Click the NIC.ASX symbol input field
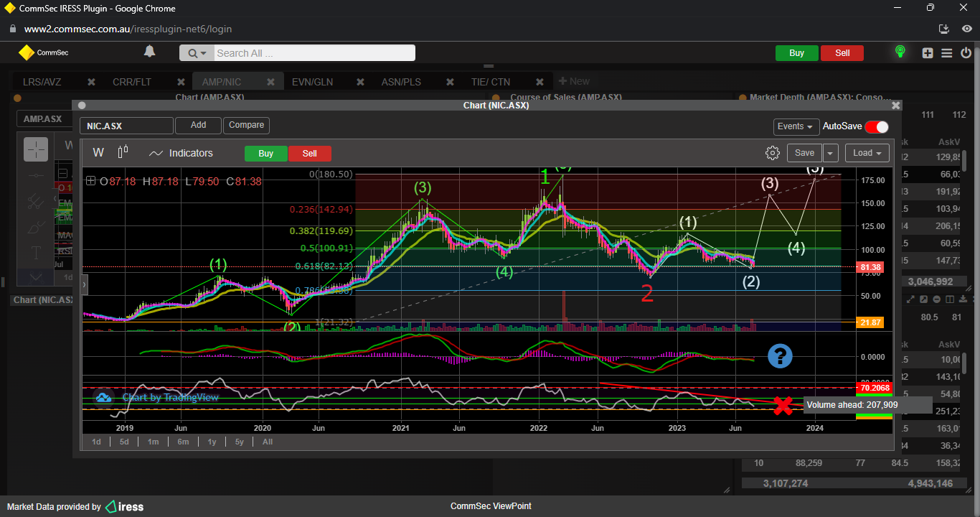The width and height of the screenshot is (980, 517). pyautogui.click(x=126, y=126)
